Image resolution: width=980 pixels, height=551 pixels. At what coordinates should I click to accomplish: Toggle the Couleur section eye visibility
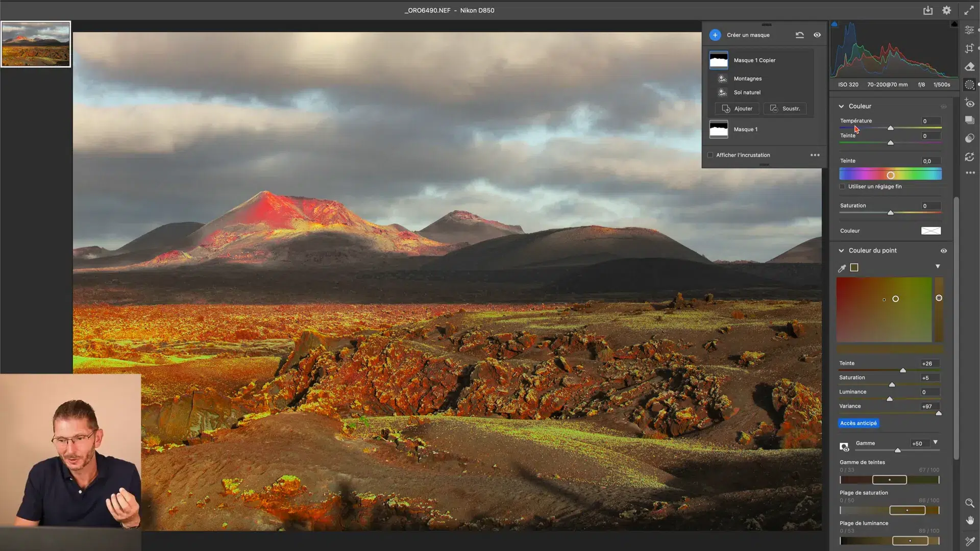[943, 107]
